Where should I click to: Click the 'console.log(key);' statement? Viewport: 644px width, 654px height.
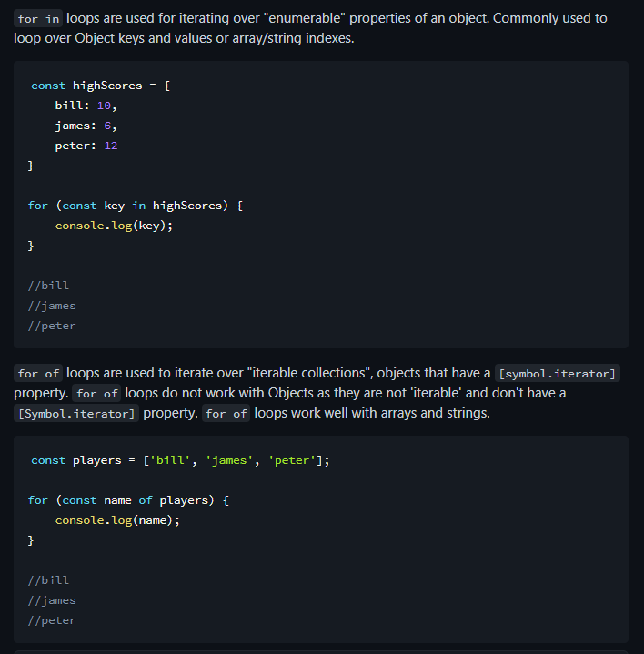click(x=114, y=226)
